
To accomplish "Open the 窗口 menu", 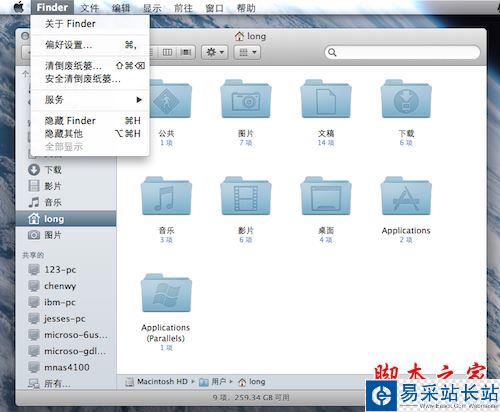I will (x=214, y=7).
